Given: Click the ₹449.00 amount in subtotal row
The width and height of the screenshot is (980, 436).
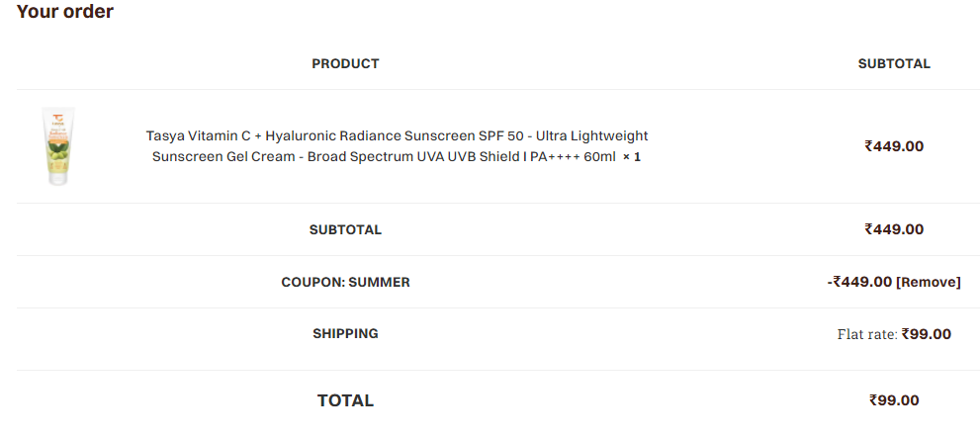Looking at the screenshot, I should (894, 229).
